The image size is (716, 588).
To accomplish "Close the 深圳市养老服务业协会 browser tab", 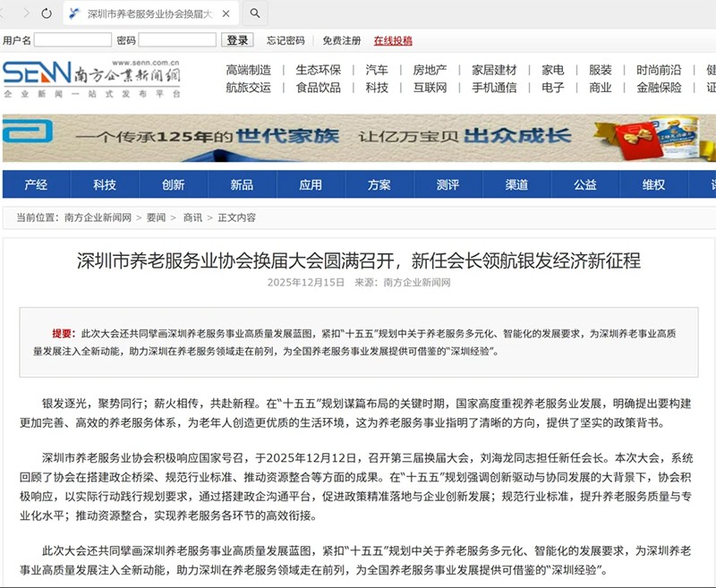I will 226,14.
